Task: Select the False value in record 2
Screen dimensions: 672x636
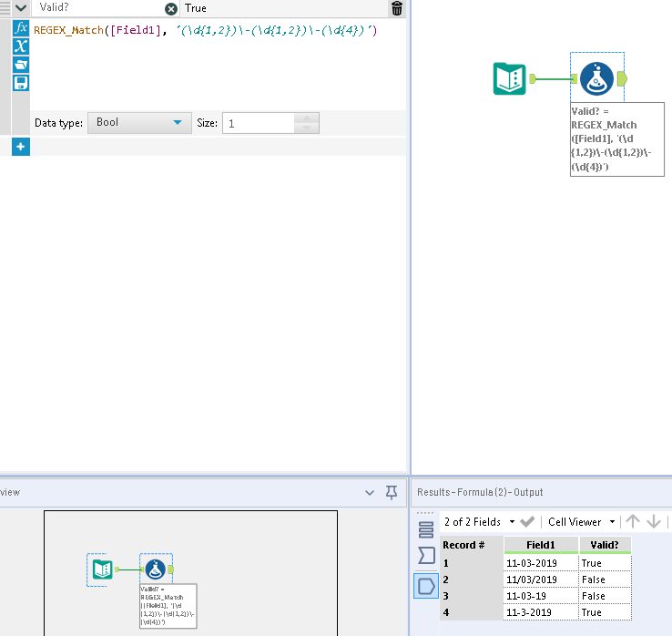Action: tap(605, 580)
